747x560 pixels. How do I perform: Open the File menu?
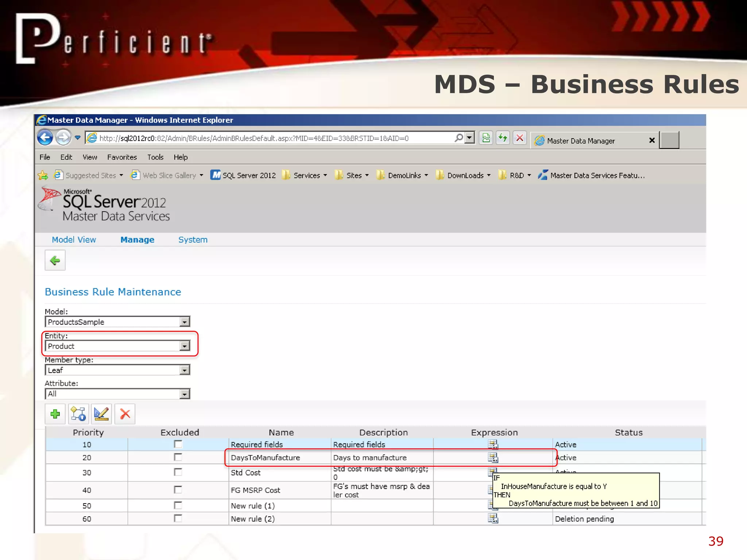[45, 157]
